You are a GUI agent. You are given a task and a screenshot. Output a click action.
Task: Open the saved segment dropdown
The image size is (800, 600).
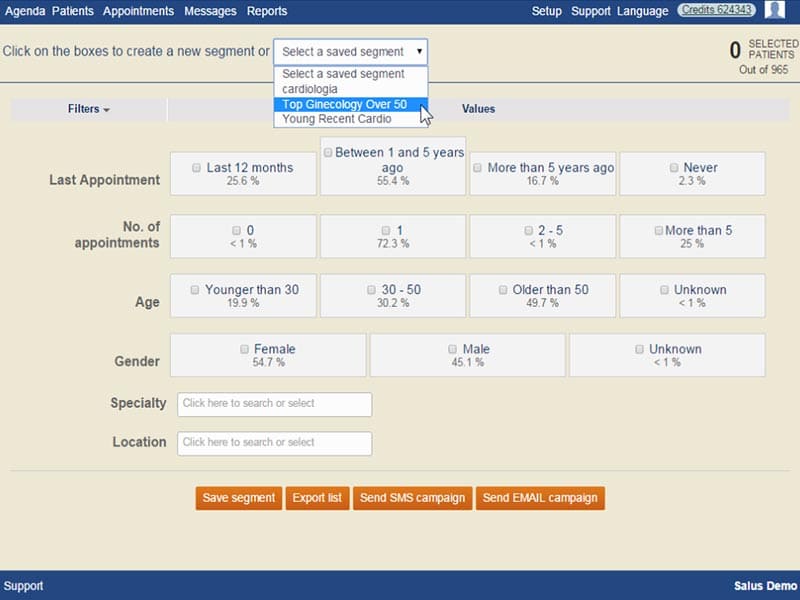pos(351,52)
